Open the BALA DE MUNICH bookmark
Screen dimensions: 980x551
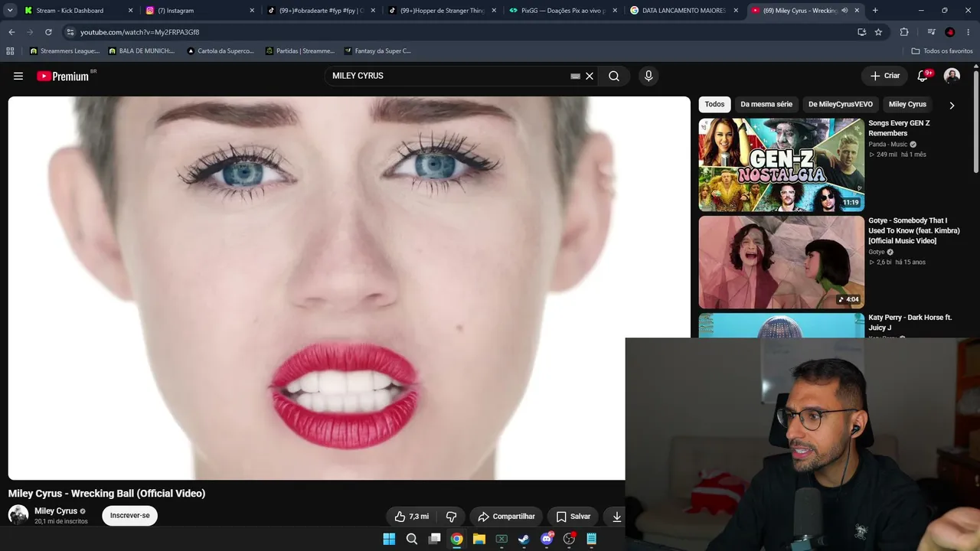(142, 51)
